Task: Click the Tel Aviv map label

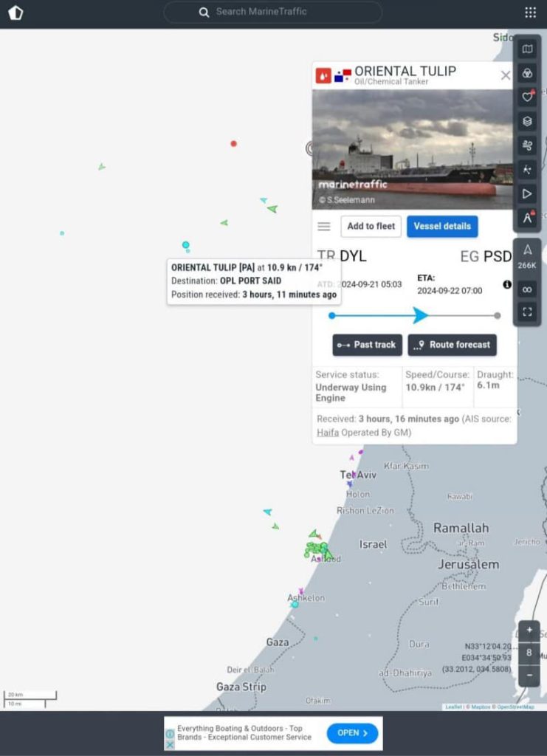Action: 358,475
